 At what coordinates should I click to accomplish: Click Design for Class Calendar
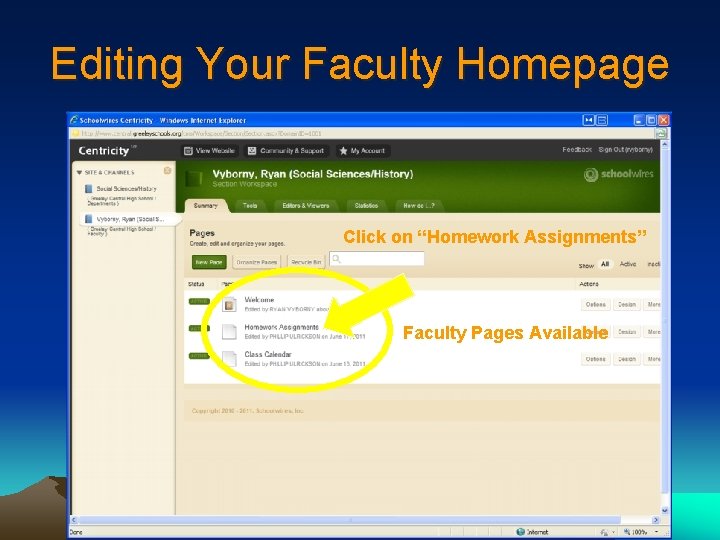[627, 359]
